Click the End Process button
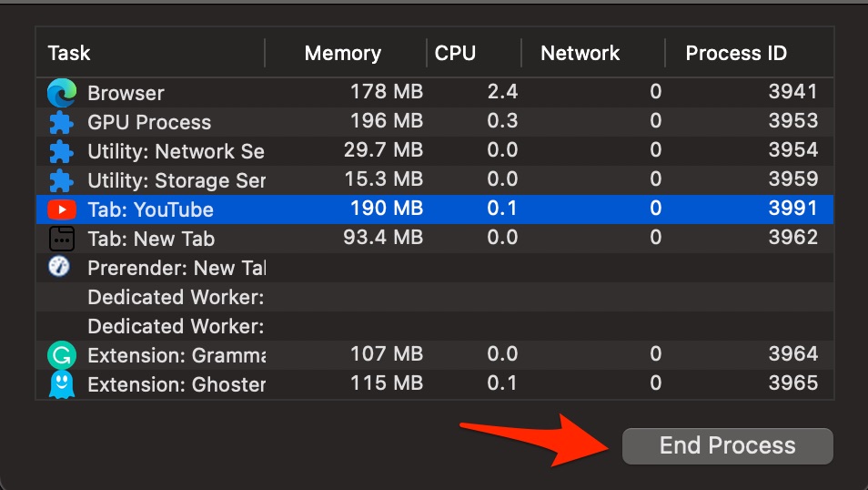868x490 pixels. coord(727,445)
